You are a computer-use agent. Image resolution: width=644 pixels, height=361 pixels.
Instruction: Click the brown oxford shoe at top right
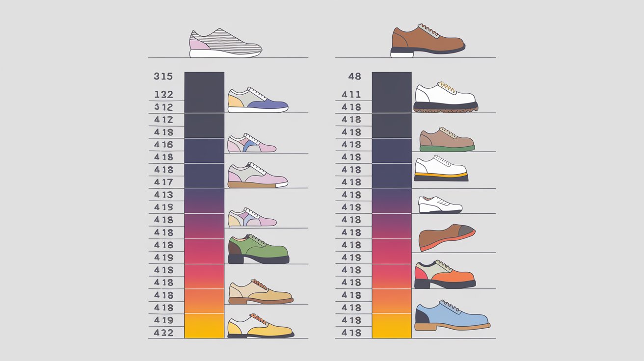click(428, 40)
